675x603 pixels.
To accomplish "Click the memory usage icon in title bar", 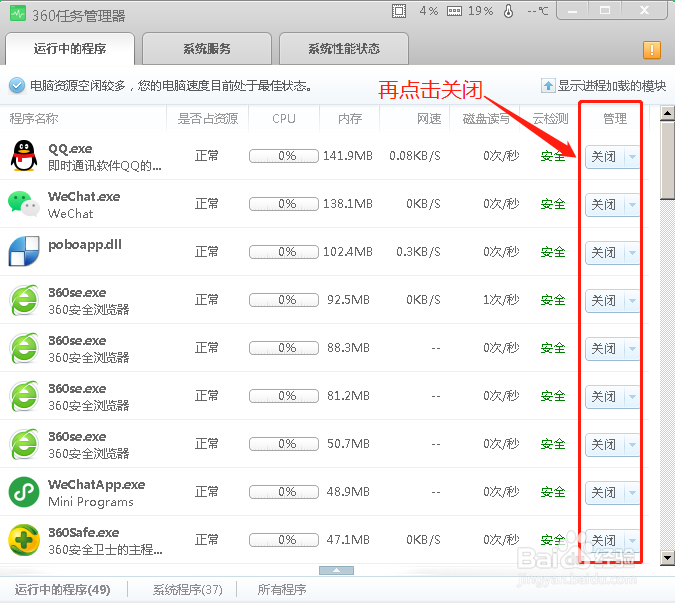I will [x=454, y=11].
